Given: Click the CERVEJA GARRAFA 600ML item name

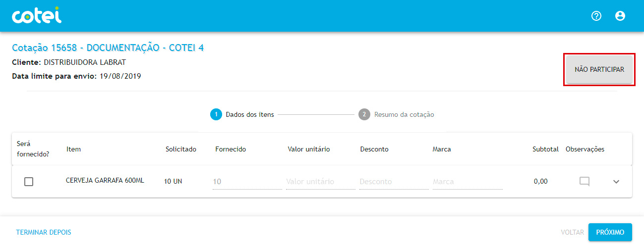Looking at the screenshot, I should [105, 181].
